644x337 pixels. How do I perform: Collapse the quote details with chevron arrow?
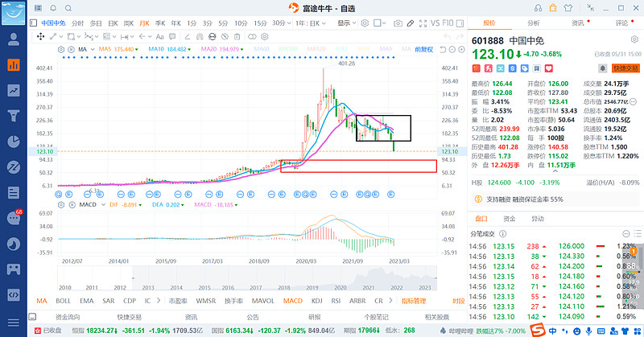(x=555, y=171)
